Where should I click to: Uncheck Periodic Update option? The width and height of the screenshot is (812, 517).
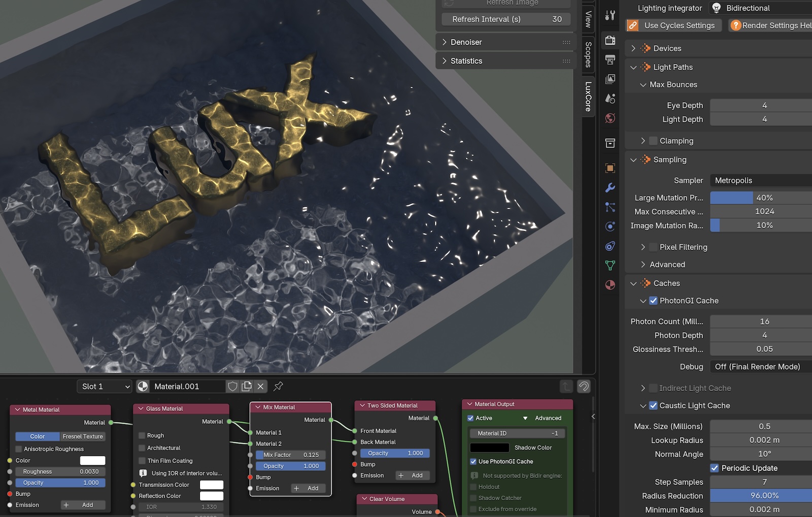click(x=715, y=468)
